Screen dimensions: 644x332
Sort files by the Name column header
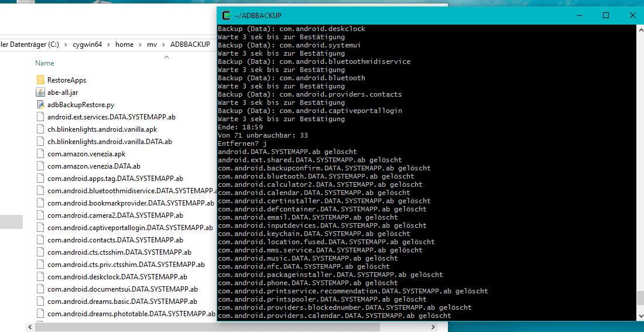click(44, 63)
